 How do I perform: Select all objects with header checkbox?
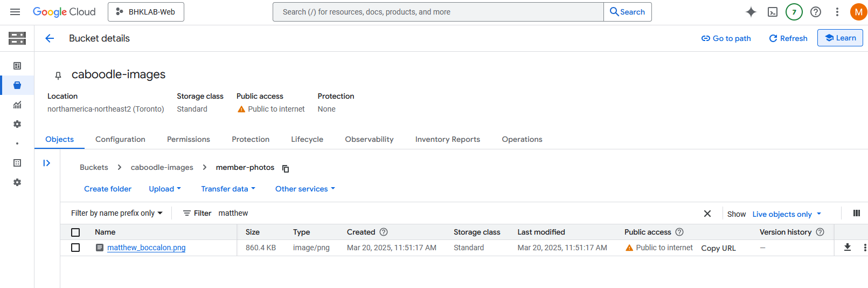(x=75, y=232)
